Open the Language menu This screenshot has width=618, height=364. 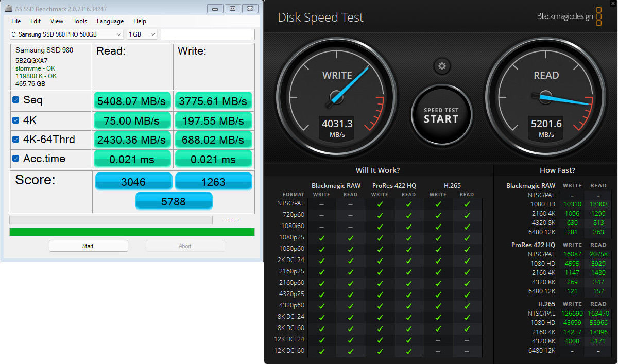110,21
